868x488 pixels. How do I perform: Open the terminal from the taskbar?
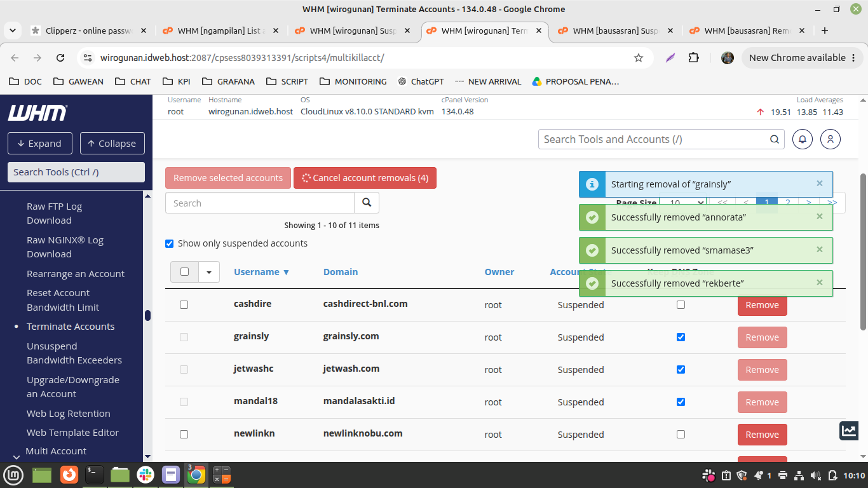(95, 475)
